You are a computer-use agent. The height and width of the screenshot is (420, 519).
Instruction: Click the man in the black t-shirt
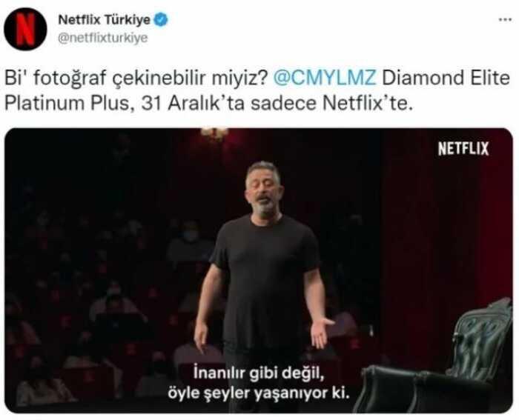click(263, 284)
